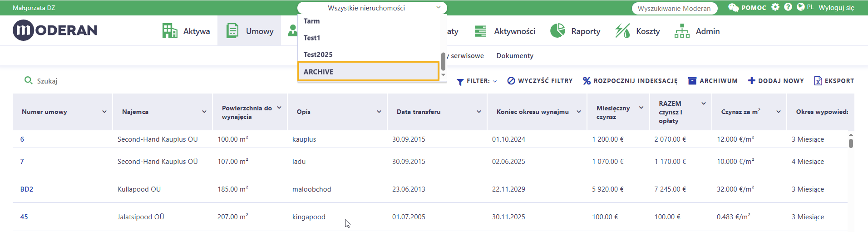Open the Aktywności module

coord(505,31)
